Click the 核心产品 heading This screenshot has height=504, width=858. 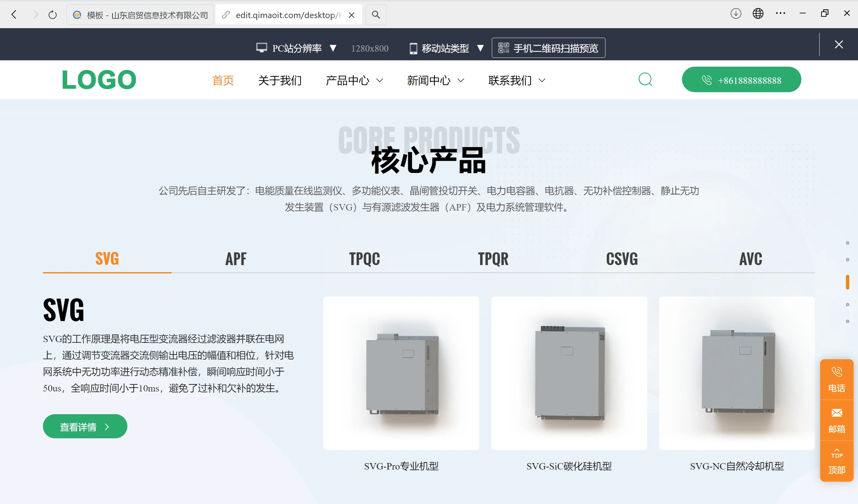429,160
